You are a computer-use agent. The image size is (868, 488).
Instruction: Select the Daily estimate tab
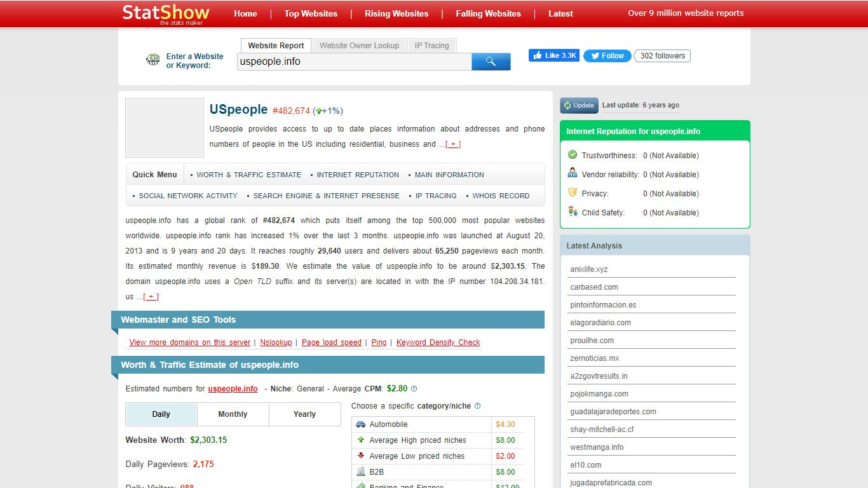tap(161, 414)
